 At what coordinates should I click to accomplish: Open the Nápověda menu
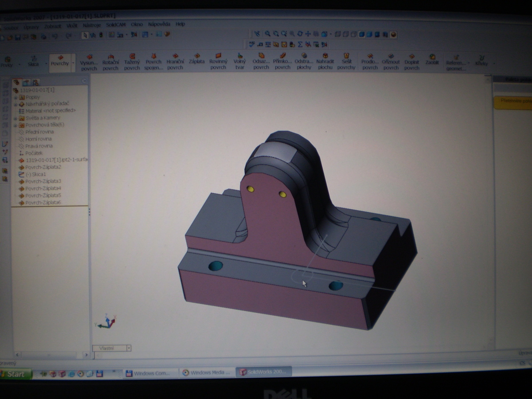[x=159, y=24]
